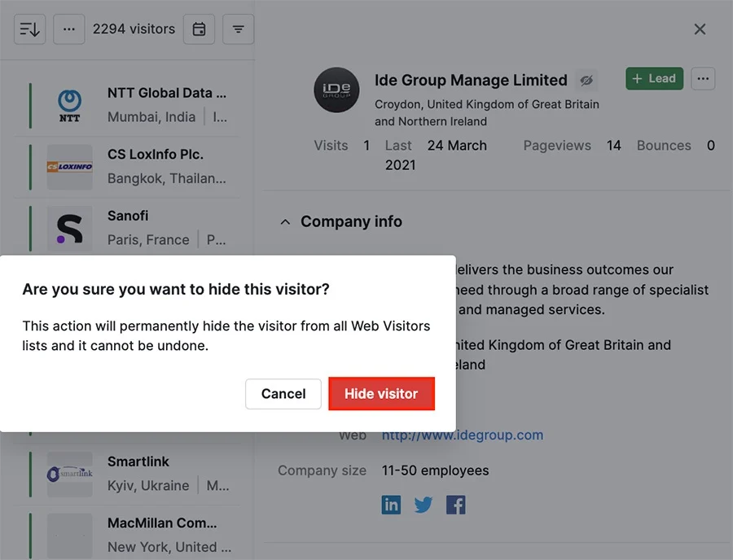
Task: Click the sort visitors icon
Action: [x=30, y=29]
